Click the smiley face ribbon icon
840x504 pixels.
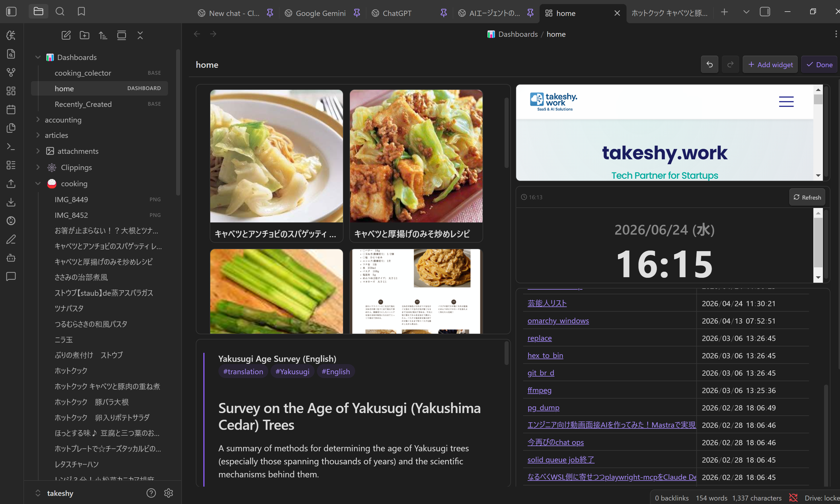click(x=11, y=221)
